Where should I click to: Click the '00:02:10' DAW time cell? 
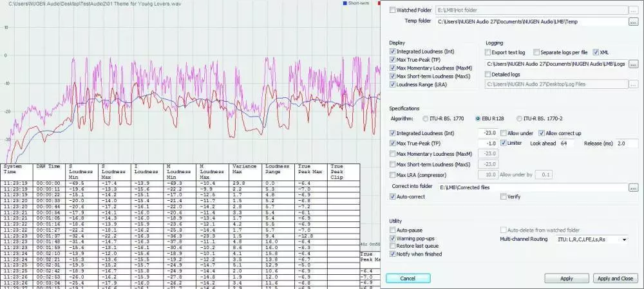point(48,254)
